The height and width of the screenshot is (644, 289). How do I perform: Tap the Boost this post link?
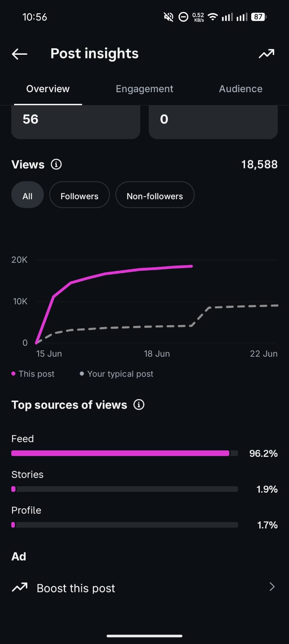click(x=76, y=588)
